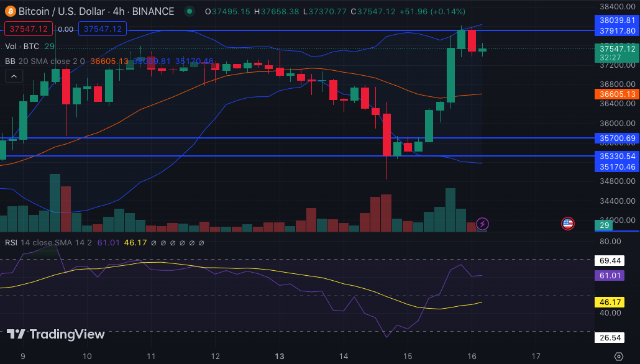Select the BB 20 SMA close indicator legend
Screen dimensions: 640x364
[x=45, y=61]
